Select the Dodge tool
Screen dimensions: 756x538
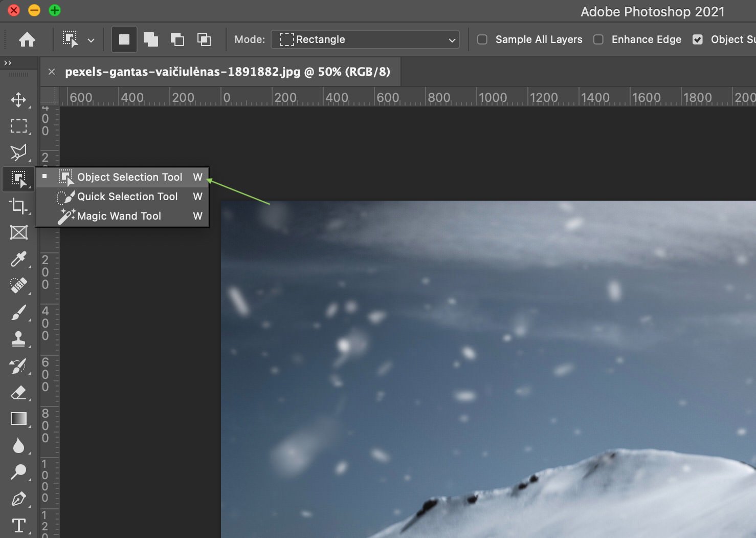pyautogui.click(x=19, y=472)
